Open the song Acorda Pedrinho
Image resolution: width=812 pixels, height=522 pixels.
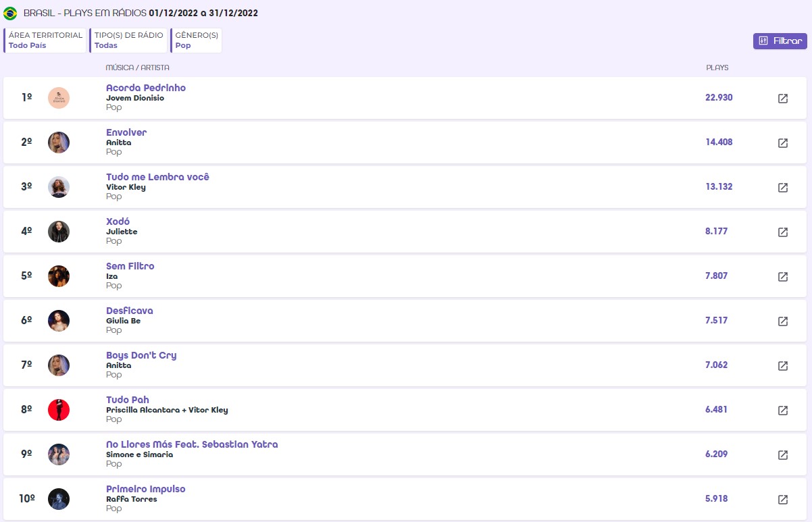[146, 88]
